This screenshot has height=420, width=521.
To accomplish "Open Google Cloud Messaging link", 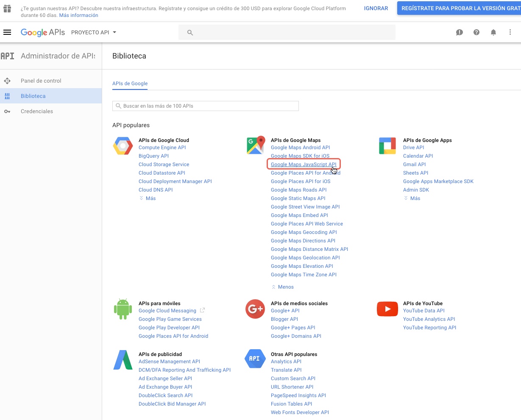I will (167, 311).
